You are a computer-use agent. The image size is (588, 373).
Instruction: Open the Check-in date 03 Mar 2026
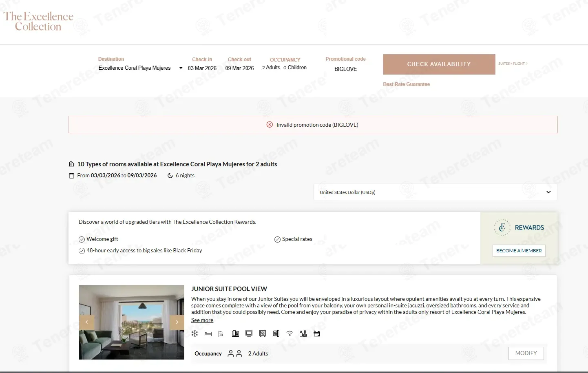pyautogui.click(x=202, y=68)
